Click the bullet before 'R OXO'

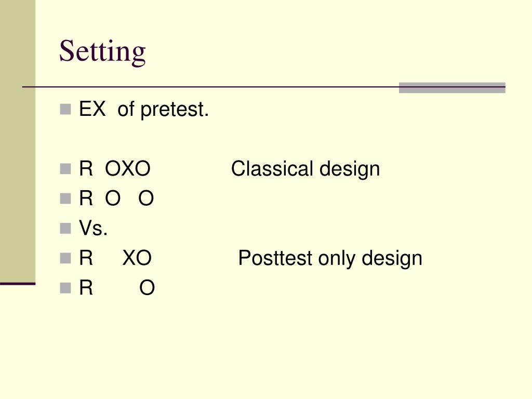(x=65, y=169)
